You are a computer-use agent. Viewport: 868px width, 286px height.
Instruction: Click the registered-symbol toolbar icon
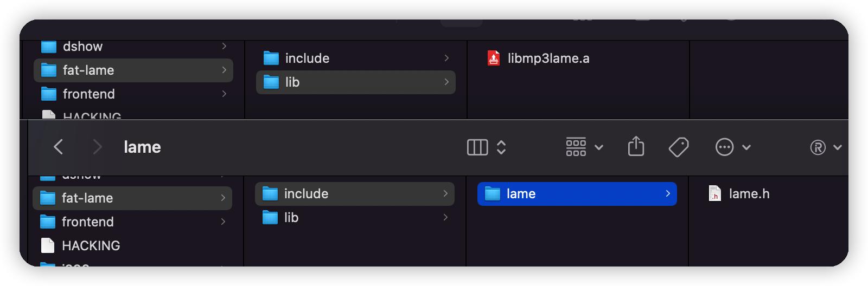tap(818, 147)
